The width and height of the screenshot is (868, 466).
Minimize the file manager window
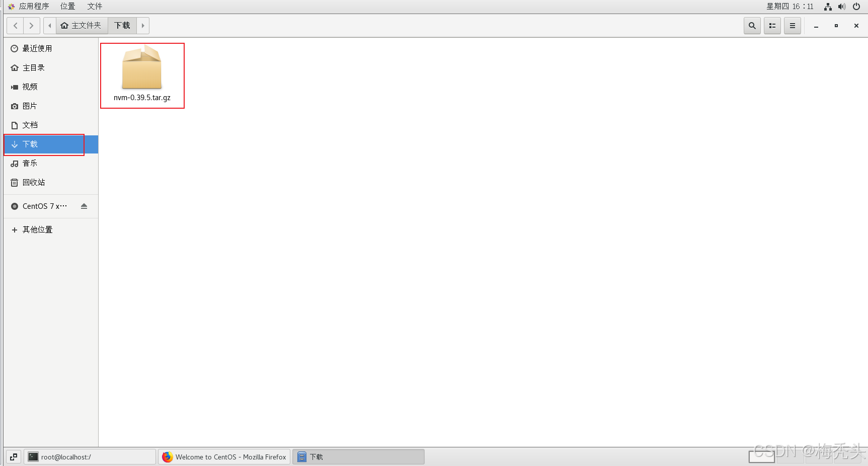(816, 26)
